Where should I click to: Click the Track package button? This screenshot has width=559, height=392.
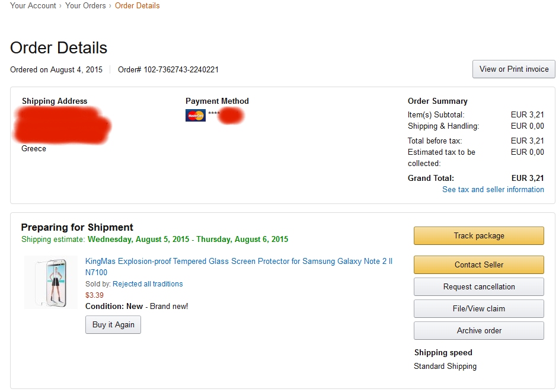479,236
